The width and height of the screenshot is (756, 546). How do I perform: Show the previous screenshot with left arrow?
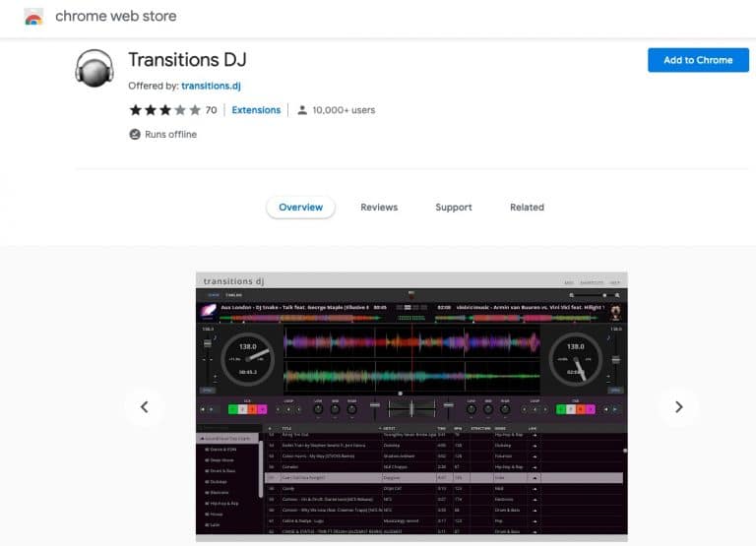point(144,407)
